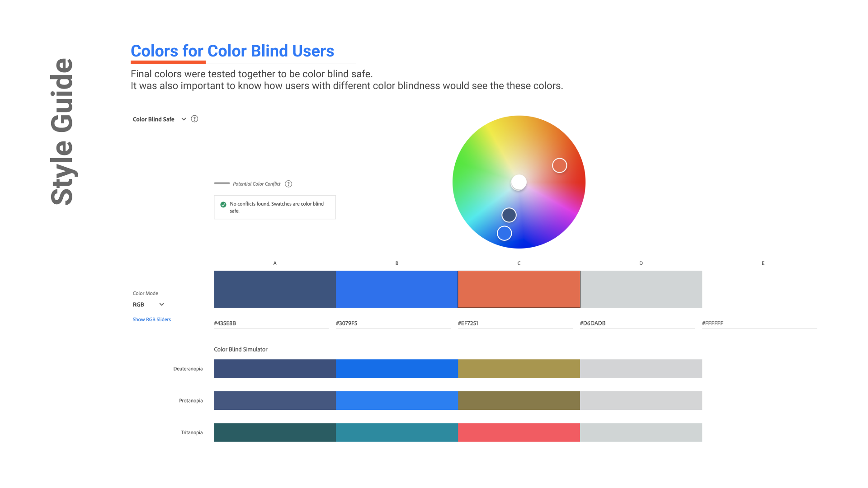Click green checkmark in no conflicts message
Screen dimensions: 868x488
click(x=223, y=205)
